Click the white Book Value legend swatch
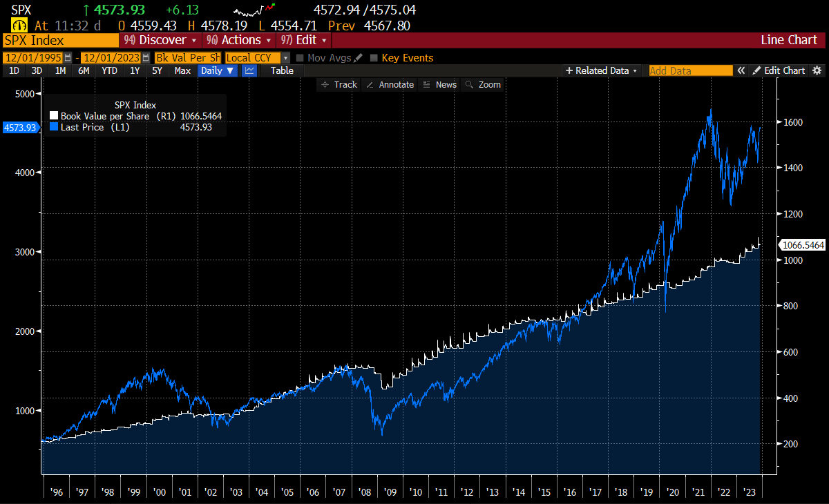The image size is (829, 504). [x=54, y=116]
